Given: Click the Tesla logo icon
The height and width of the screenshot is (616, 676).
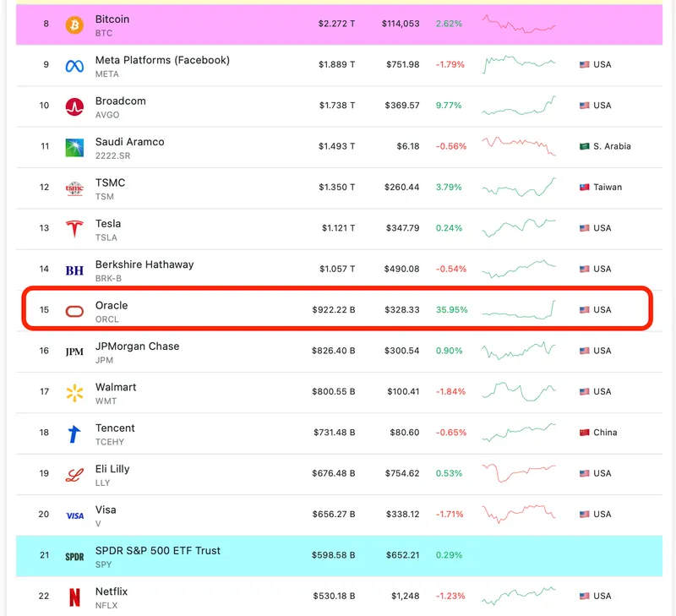Looking at the screenshot, I should (74, 229).
